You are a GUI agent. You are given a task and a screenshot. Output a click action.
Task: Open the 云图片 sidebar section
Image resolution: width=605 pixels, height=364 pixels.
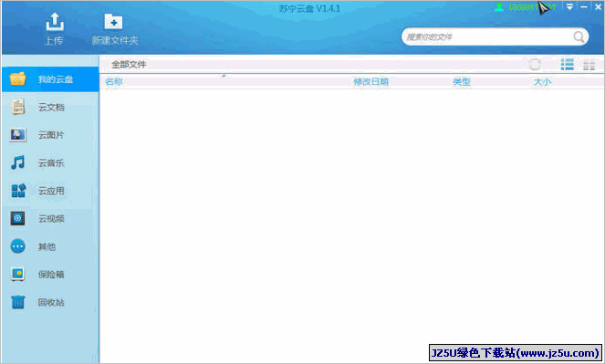point(50,135)
